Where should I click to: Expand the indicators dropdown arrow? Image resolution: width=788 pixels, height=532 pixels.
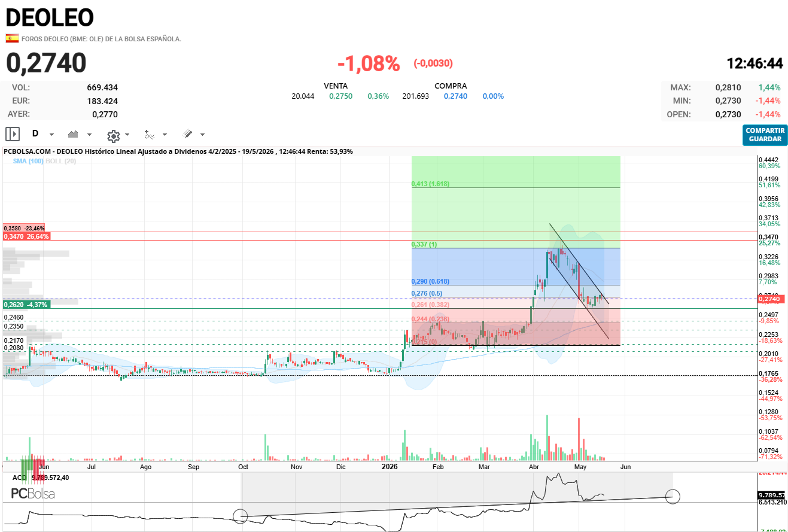[165, 135]
